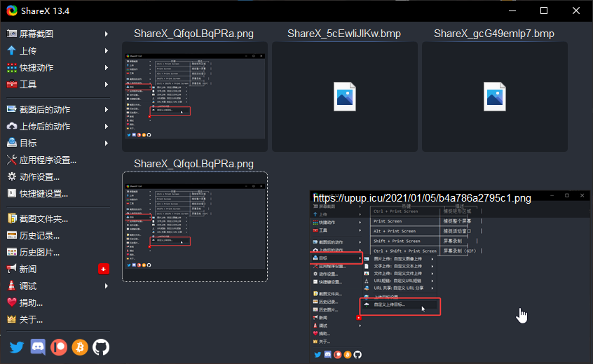Select the ShareX_5cEwliJlKw.bmp thumbnail

344,97
